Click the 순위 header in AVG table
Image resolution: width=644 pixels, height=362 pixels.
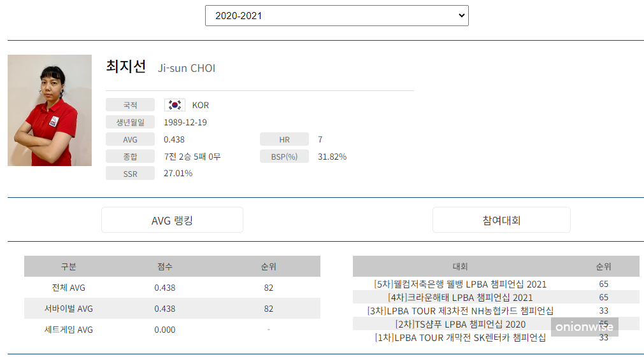tap(269, 267)
